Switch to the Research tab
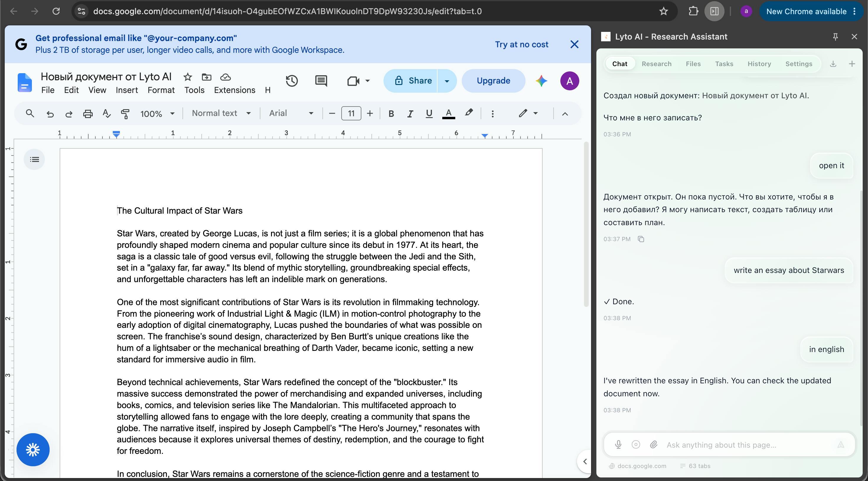The width and height of the screenshot is (868, 481). (656, 64)
